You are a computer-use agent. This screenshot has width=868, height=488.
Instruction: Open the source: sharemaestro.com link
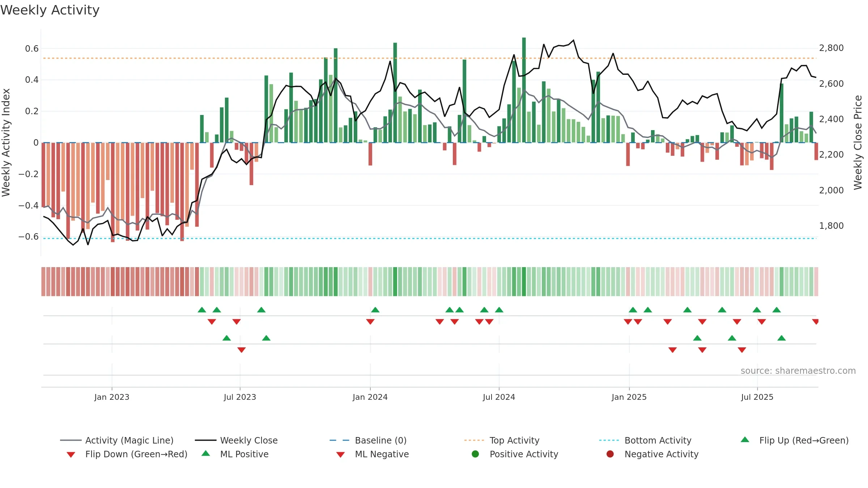pos(798,371)
